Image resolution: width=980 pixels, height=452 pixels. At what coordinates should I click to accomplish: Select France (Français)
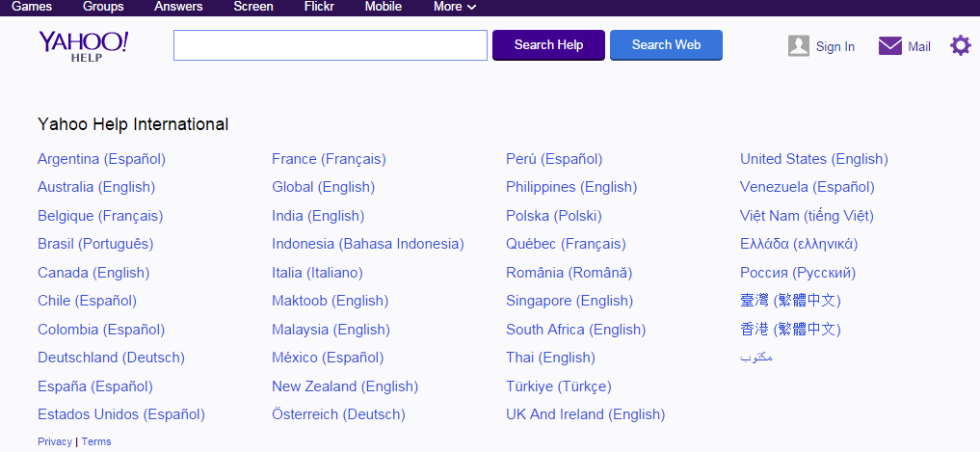click(329, 159)
